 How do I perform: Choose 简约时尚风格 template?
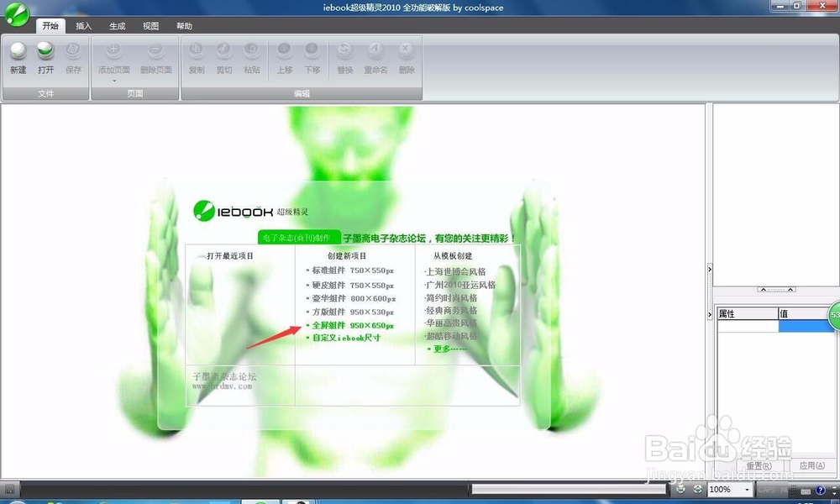pyautogui.click(x=451, y=297)
